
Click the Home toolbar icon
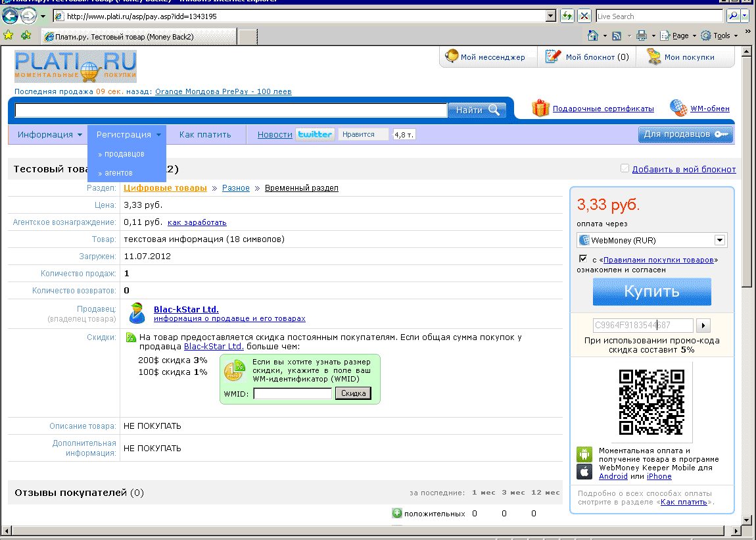(x=593, y=36)
